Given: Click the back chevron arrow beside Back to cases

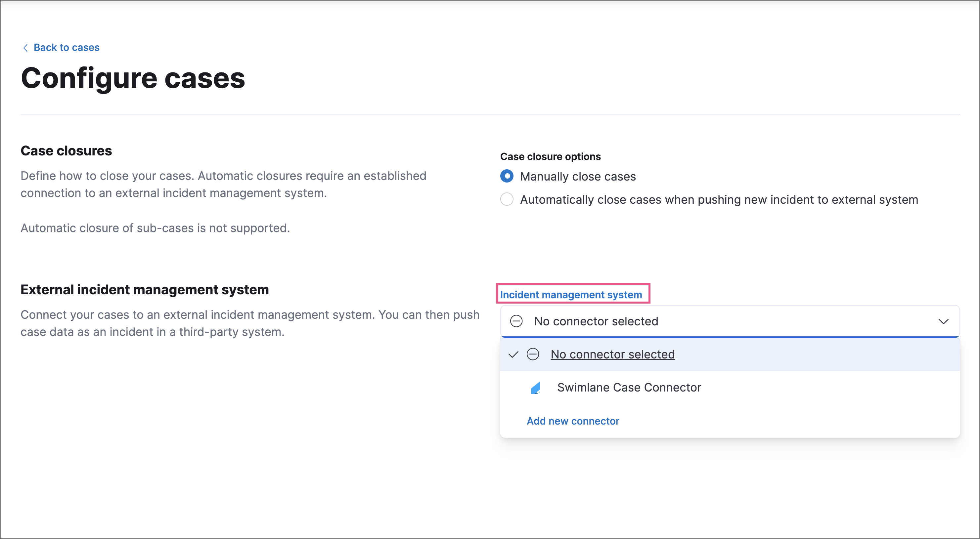Looking at the screenshot, I should click(25, 47).
